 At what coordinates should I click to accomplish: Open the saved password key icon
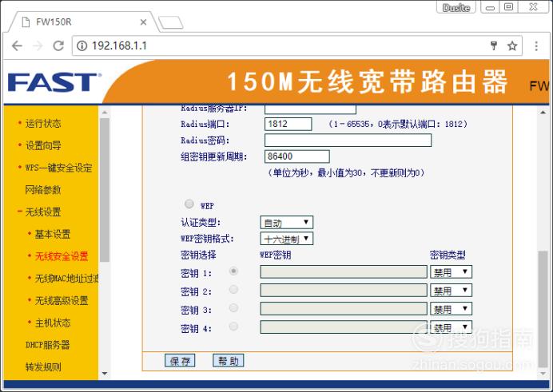(x=494, y=46)
